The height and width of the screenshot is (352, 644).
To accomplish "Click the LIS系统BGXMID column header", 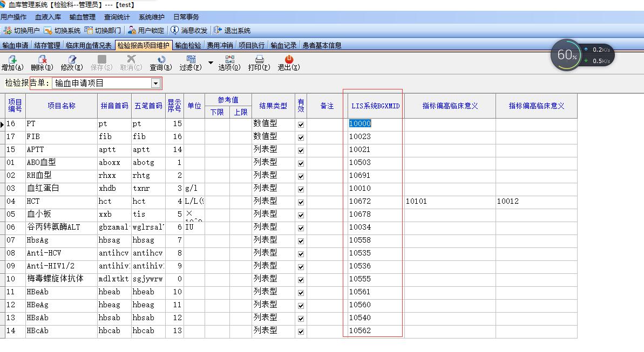I will [375, 106].
